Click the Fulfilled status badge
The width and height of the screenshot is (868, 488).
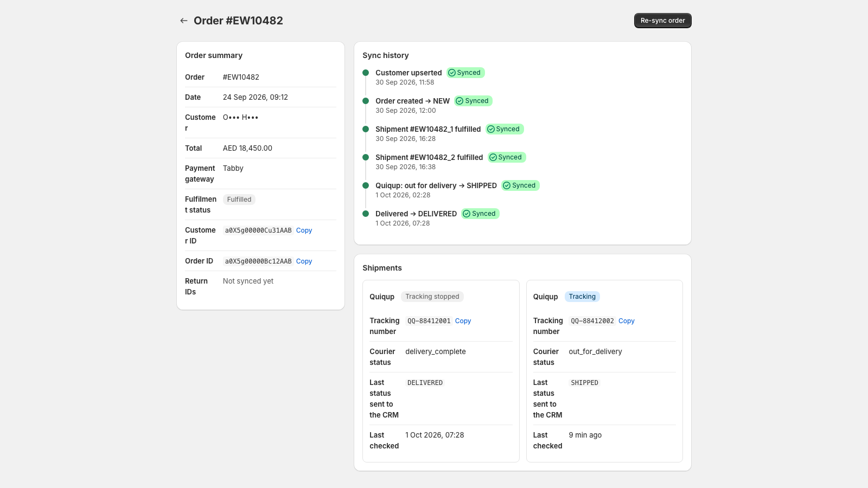tap(239, 200)
